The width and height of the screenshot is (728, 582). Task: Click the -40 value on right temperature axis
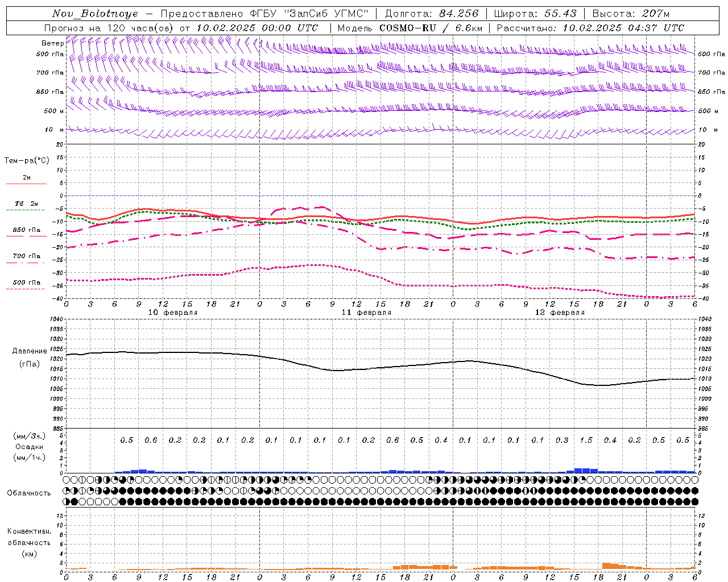point(703,299)
